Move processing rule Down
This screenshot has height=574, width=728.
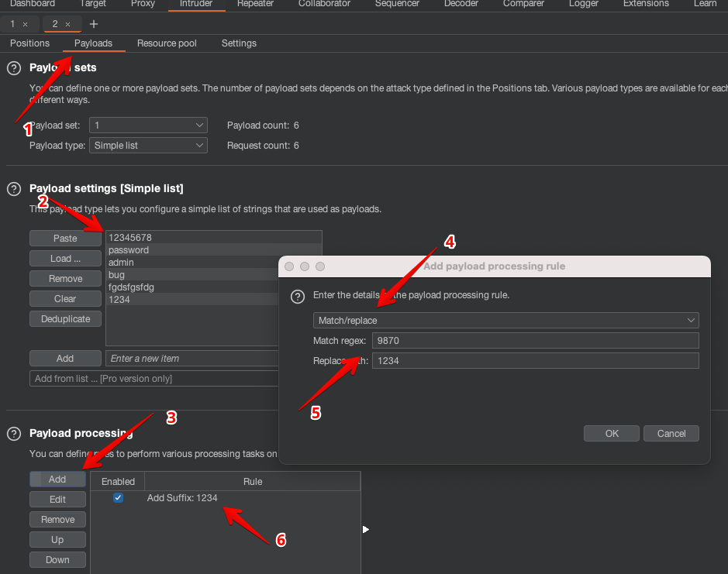57,559
